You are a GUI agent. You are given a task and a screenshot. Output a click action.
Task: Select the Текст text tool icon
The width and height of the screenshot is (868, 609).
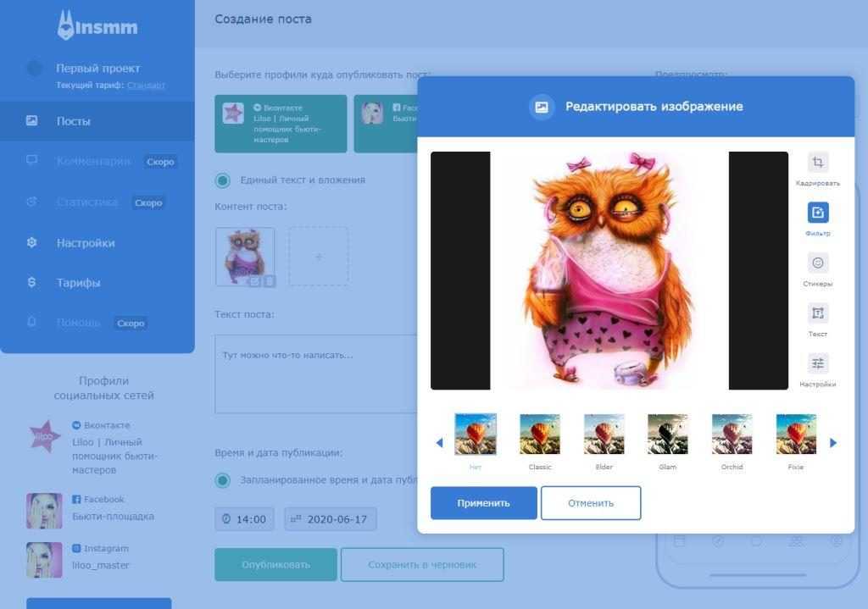817,313
